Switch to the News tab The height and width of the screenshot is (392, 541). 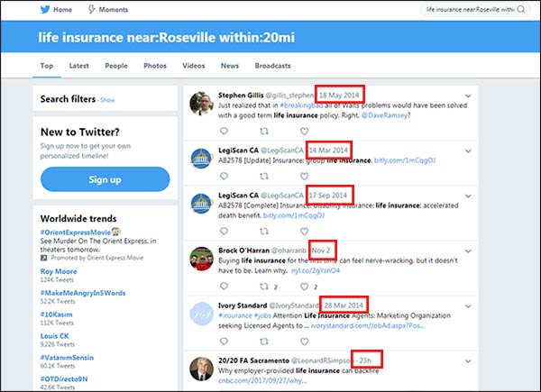(x=230, y=66)
